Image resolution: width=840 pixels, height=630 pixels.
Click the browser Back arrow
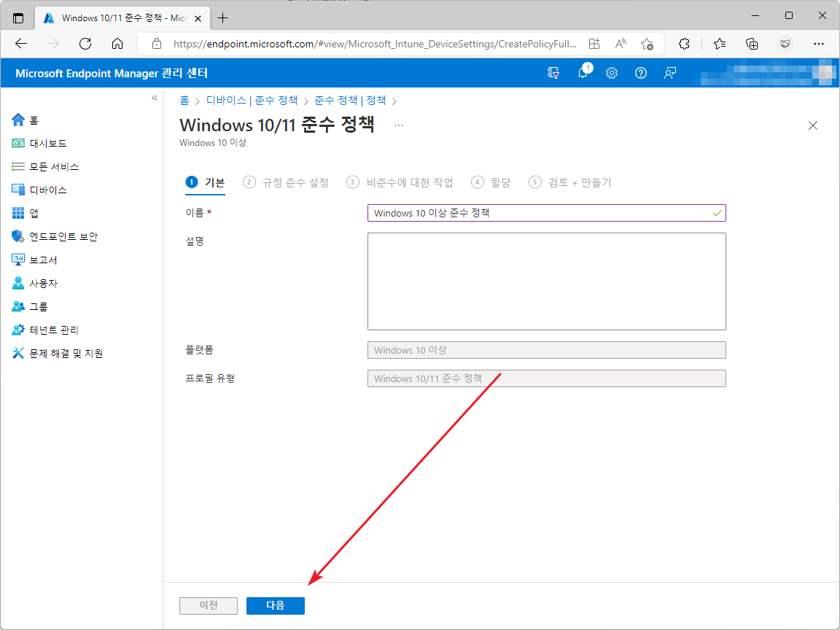tap(21, 44)
